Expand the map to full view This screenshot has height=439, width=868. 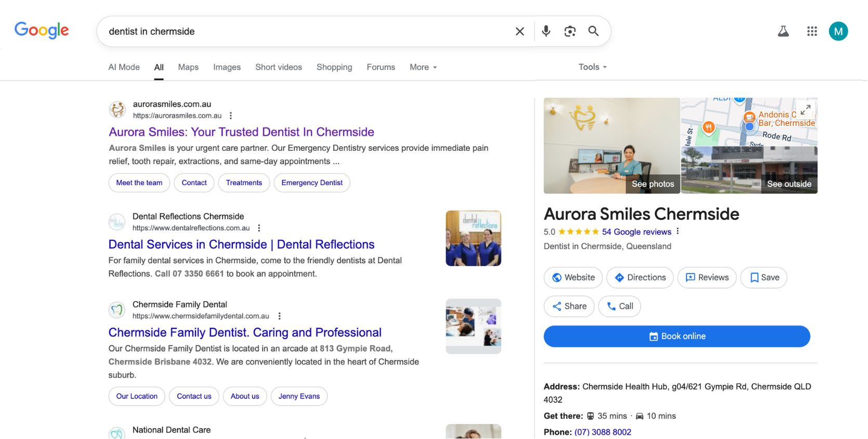(x=805, y=109)
